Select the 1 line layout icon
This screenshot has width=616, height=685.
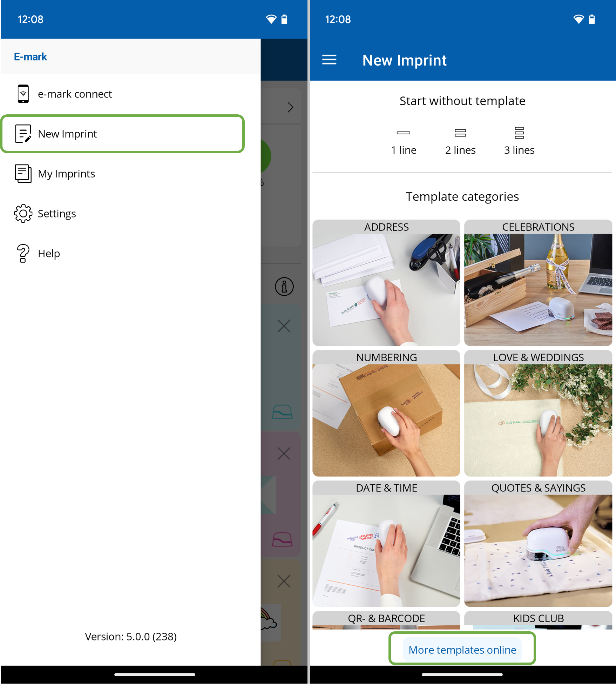(x=403, y=133)
